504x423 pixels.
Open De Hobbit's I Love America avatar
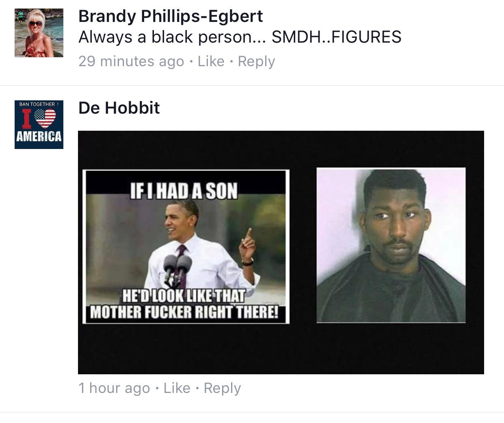tap(39, 125)
